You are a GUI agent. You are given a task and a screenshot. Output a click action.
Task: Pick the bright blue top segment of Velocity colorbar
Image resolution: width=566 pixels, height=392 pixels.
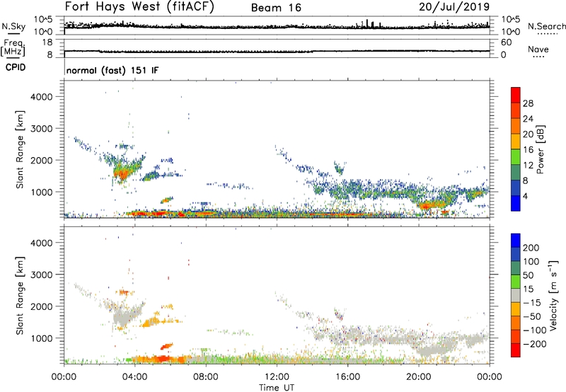tap(516, 241)
